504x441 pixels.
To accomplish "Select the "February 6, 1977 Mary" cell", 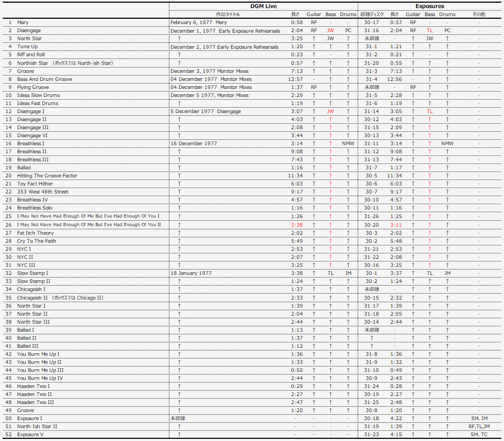I will pos(198,23).
